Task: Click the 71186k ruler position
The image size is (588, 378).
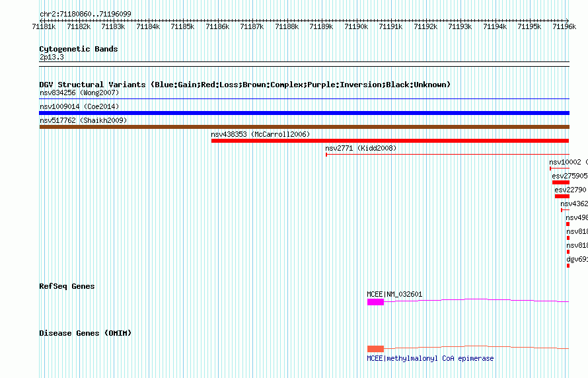Action: 217,26
